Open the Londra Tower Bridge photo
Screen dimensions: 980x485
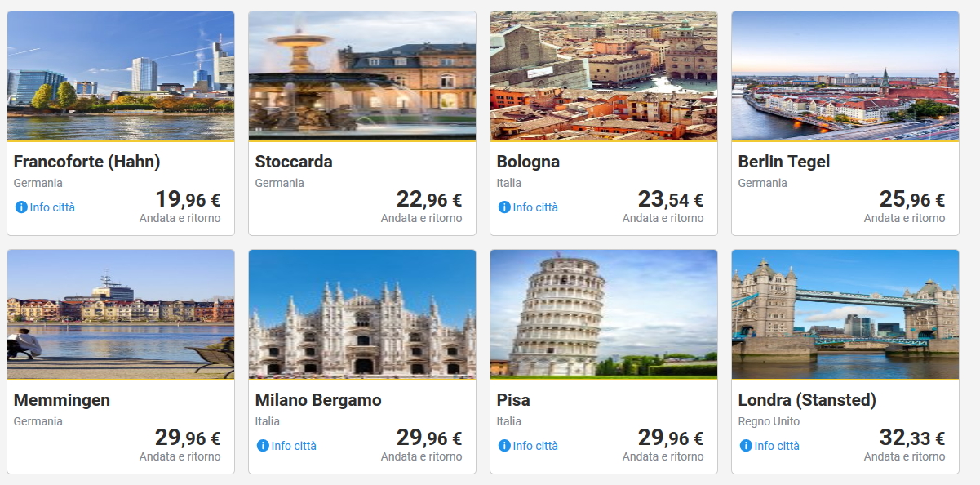pyautogui.click(x=845, y=314)
